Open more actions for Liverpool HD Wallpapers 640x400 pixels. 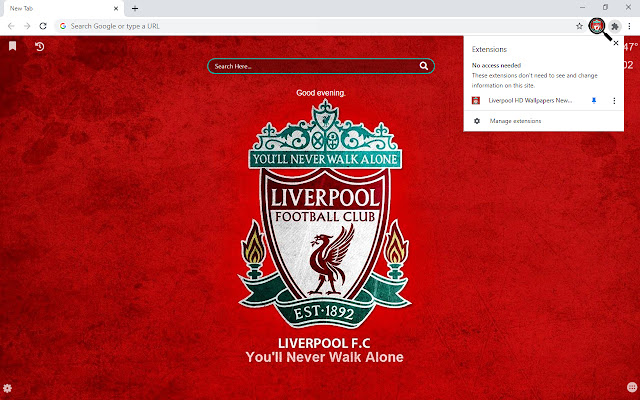click(614, 100)
